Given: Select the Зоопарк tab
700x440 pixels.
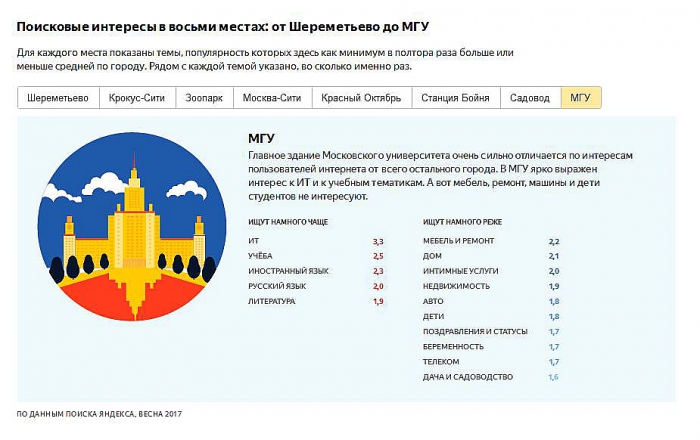Looking at the screenshot, I should tap(204, 98).
